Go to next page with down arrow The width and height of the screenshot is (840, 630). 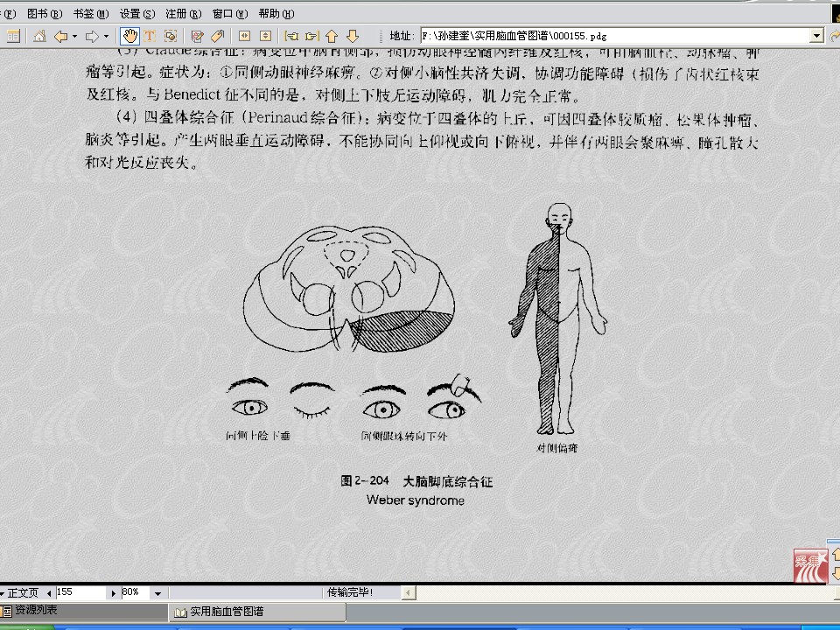pyautogui.click(x=353, y=36)
